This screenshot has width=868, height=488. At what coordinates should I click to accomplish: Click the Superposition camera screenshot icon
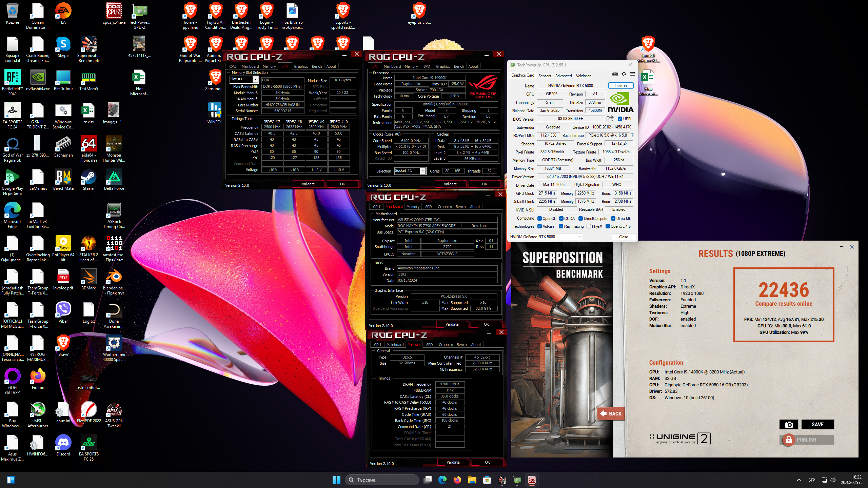coord(789,424)
